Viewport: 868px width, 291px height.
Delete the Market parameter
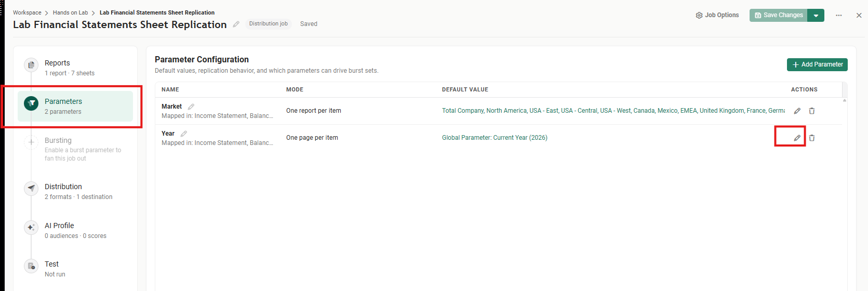pyautogui.click(x=811, y=111)
